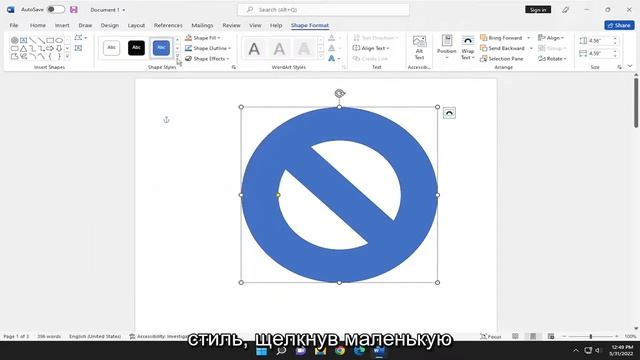
Task: Click the Sign in button
Action: click(538, 9)
